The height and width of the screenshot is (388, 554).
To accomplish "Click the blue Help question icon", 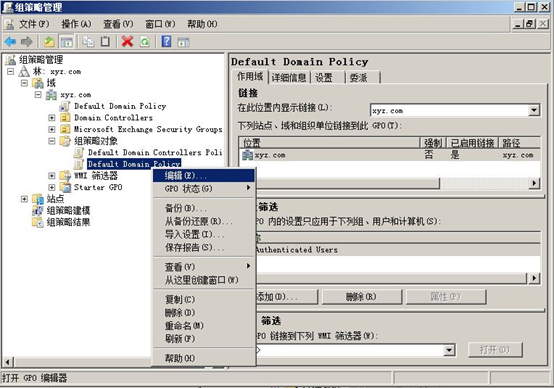I will pos(166,42).
